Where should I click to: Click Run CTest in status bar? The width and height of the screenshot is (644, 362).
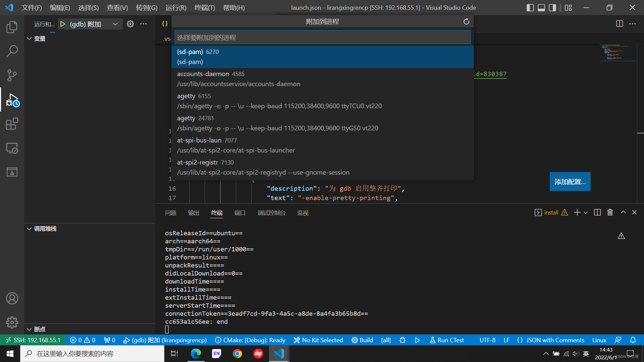pyautogui.click(x=447, y=340)
